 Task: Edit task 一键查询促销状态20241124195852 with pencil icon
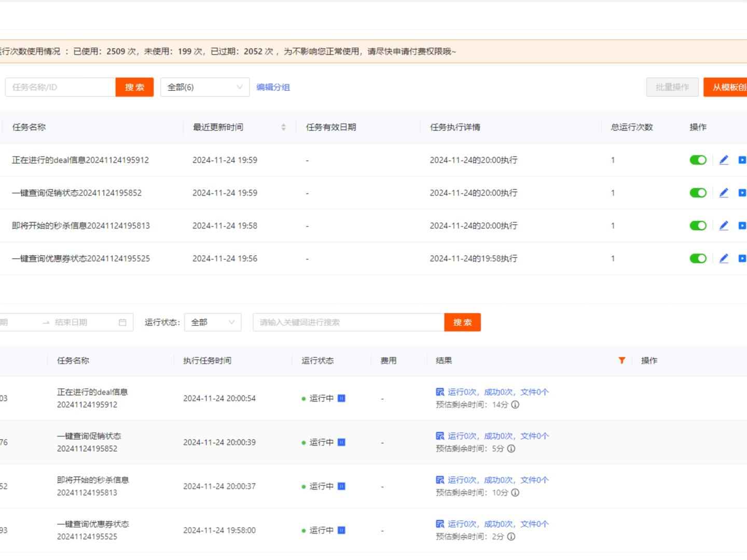(x=724, y=192)
